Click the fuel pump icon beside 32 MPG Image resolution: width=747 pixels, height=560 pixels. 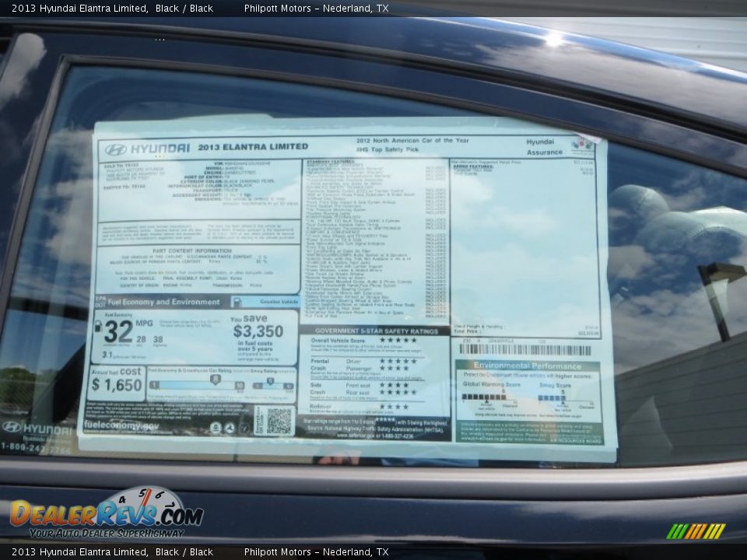click(x=98, y=327)
